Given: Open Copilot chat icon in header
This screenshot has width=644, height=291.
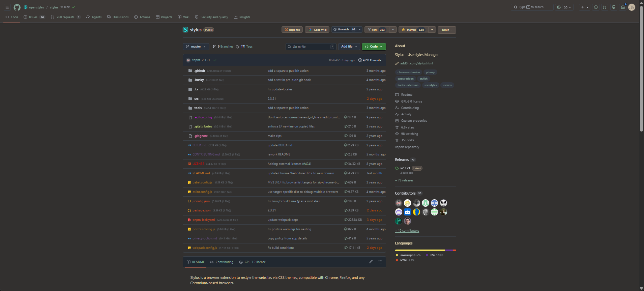Looking at the screenshot, I should 559,7.
